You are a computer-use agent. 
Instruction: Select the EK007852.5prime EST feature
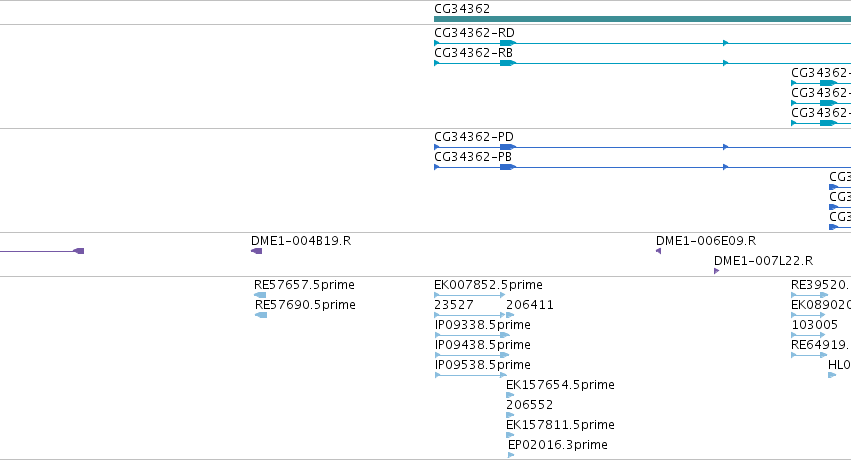470,295
